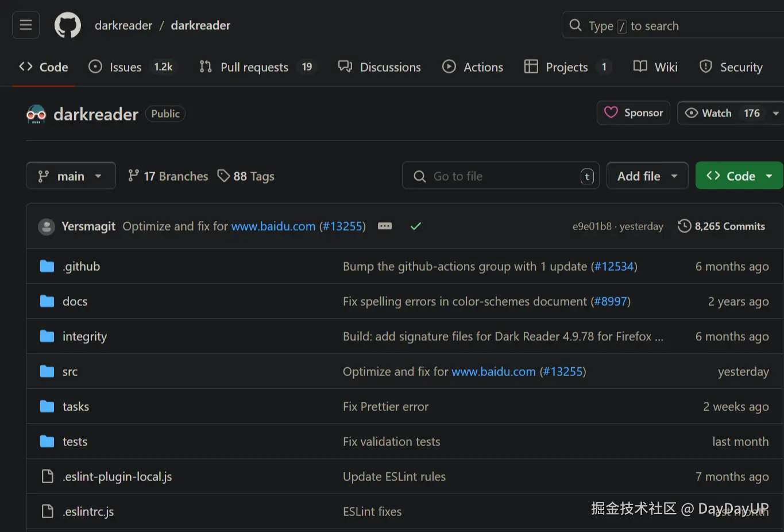View the 88 Tags list
The height and width of the screenshot is (532, 784).
(246, 176)
